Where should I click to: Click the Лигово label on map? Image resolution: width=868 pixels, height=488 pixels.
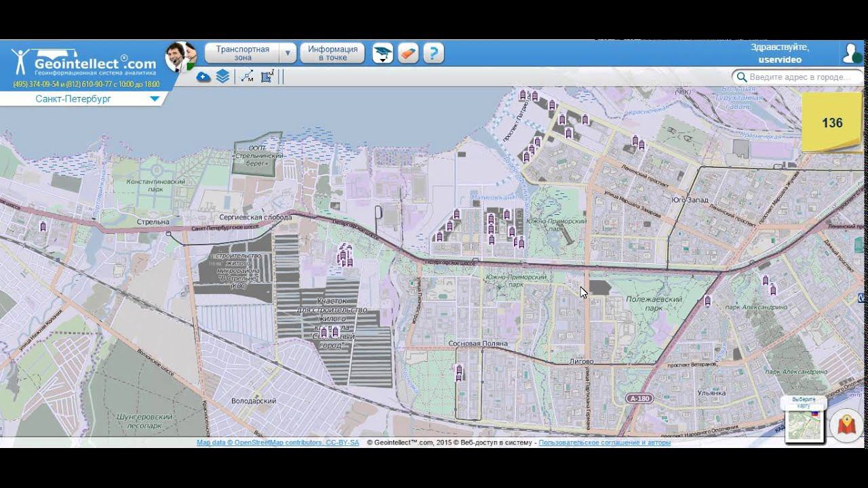pos(583,361)
